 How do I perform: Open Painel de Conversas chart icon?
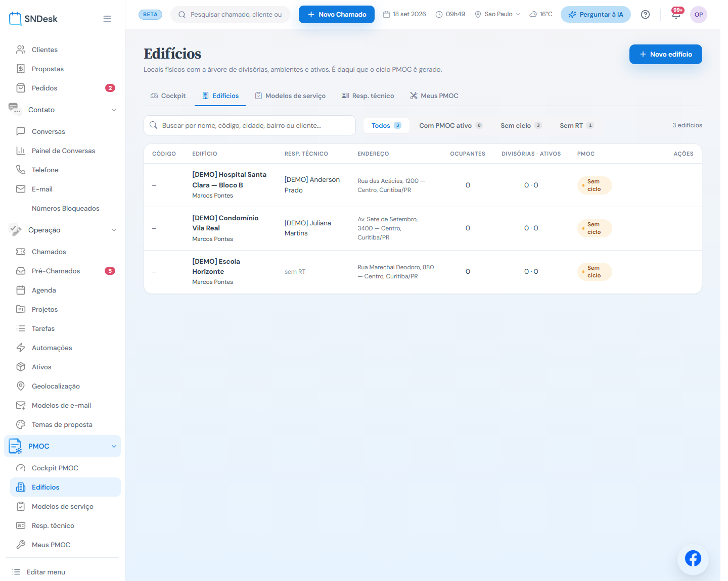(21, 151)
